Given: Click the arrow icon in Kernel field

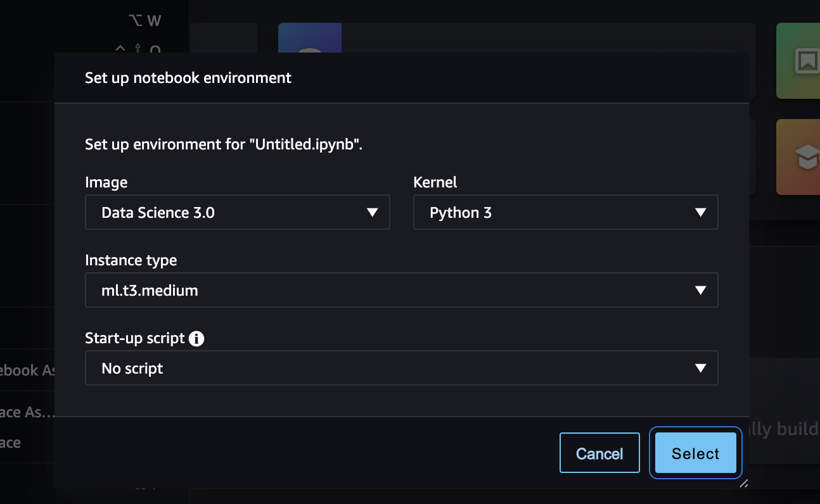Looking at the screenshot, I should click(x=700, y=213).
